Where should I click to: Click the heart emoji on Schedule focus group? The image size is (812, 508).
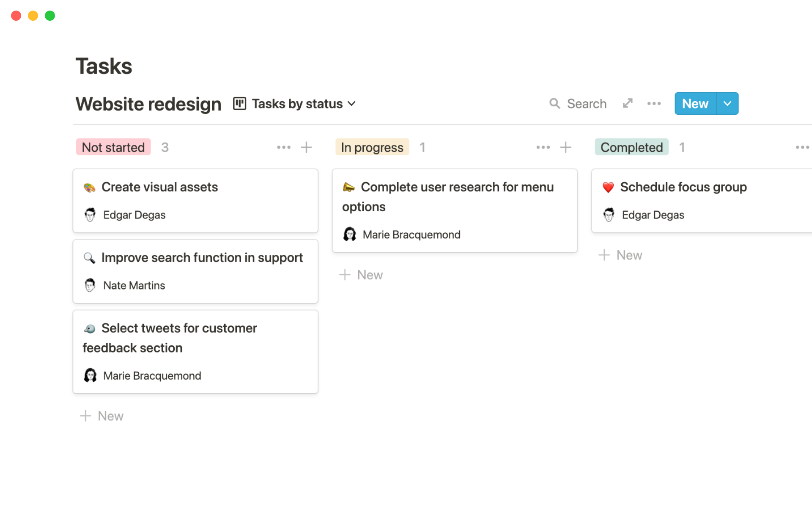(608, 188)
